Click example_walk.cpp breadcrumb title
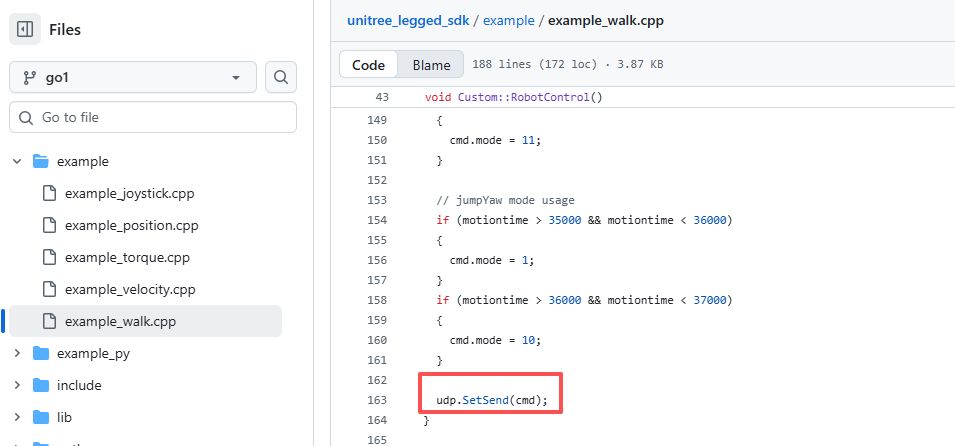 click(x=605, y=21)
